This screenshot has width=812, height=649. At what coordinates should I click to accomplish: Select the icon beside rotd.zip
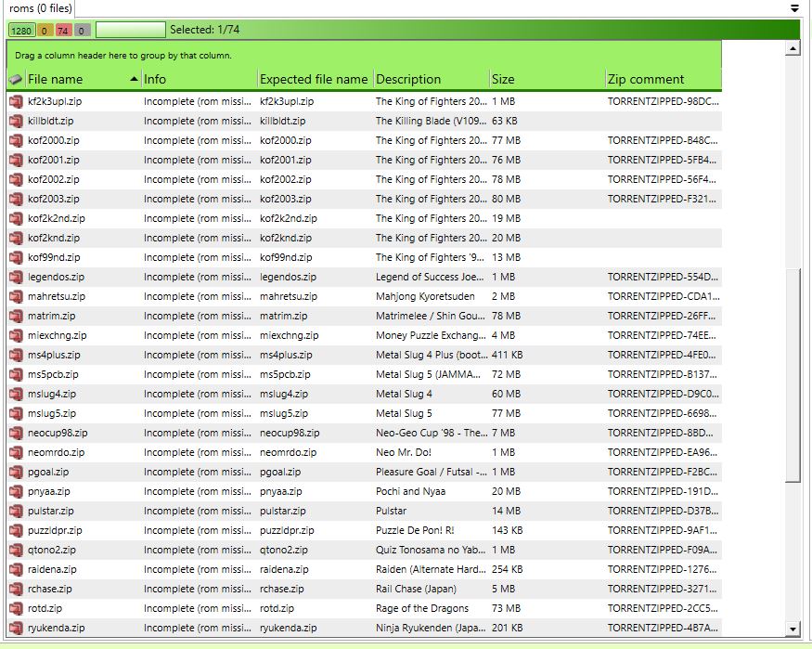(x=16, y=608)
